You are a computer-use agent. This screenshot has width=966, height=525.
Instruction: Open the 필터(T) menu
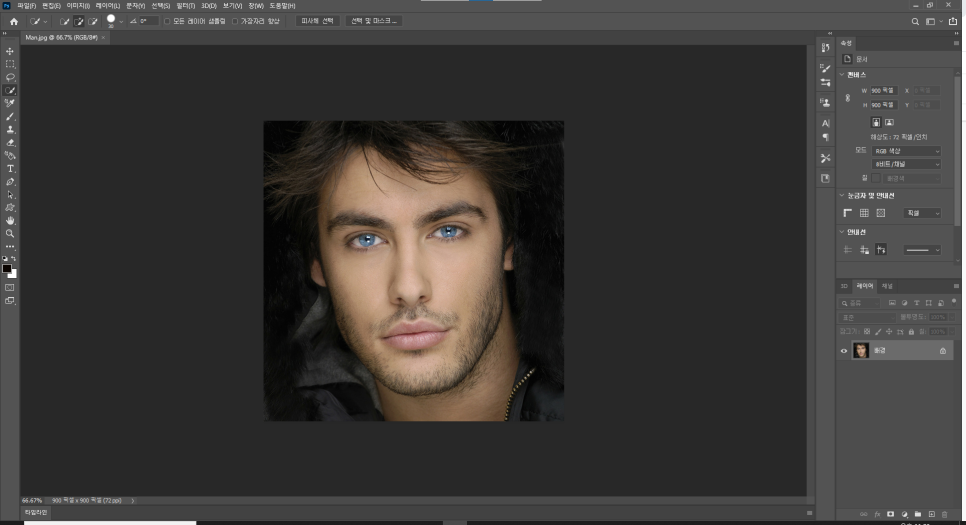[x=185, y=6]
